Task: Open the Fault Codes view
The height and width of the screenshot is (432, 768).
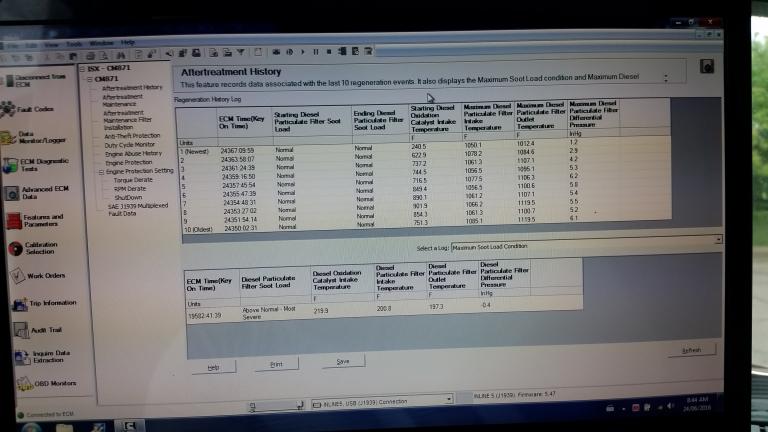Action: tap(27, 109)
